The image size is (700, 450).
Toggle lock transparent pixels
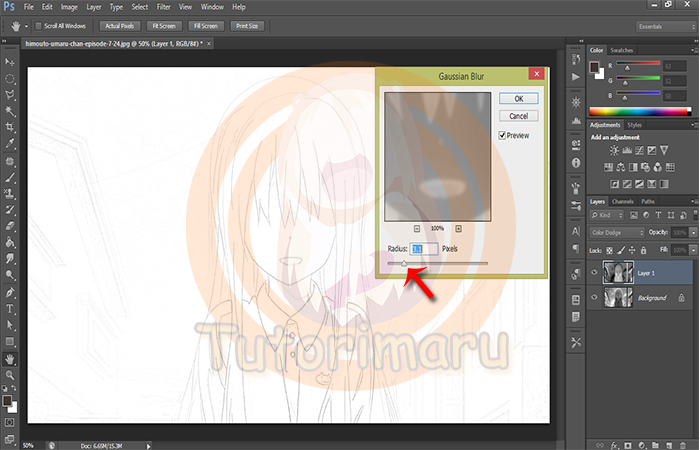(x=609, y=250)
